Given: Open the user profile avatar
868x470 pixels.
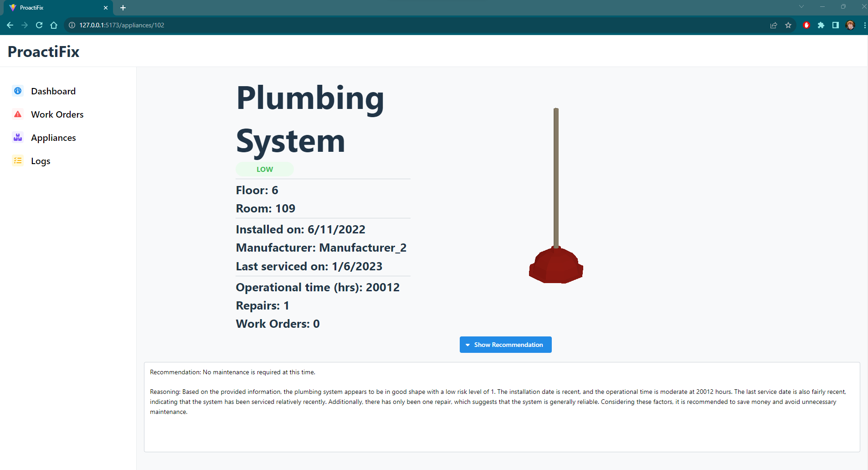Looking at the screenshot, I should click(850, 25).
